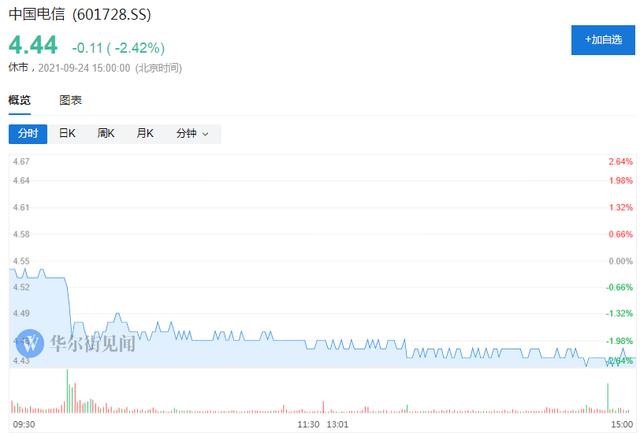Expand the 分钟 interval dropdown
Viewport: 640px width, 433px height.
pos(192,133)
